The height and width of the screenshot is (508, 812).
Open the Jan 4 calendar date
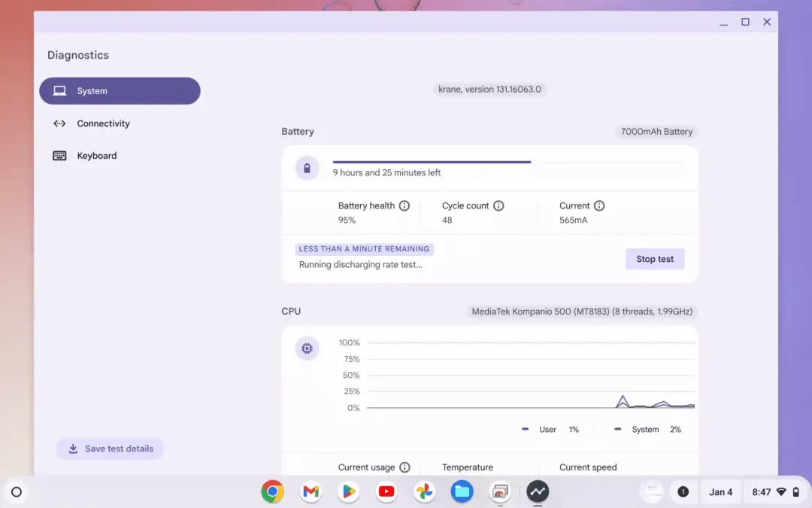tap(720, 492)
